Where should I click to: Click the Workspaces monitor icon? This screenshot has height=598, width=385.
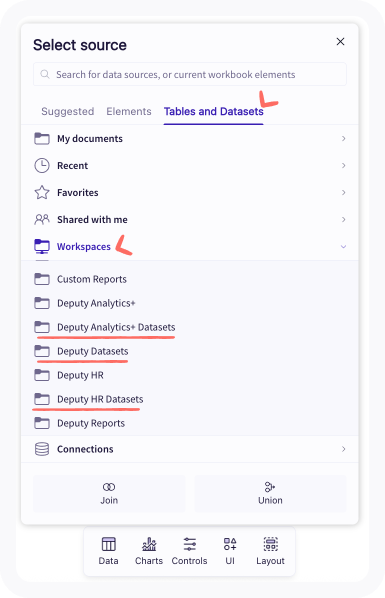pos(42,246)
